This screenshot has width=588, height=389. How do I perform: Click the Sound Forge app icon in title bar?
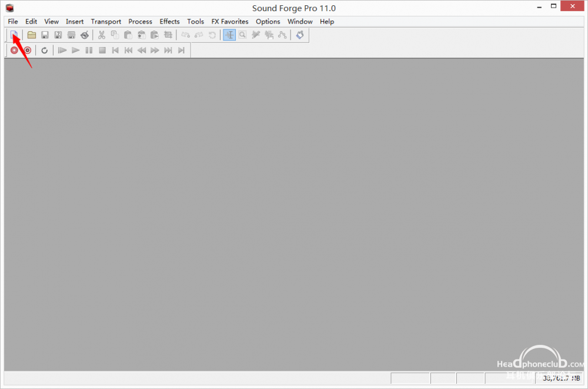(x=10, y=8)
